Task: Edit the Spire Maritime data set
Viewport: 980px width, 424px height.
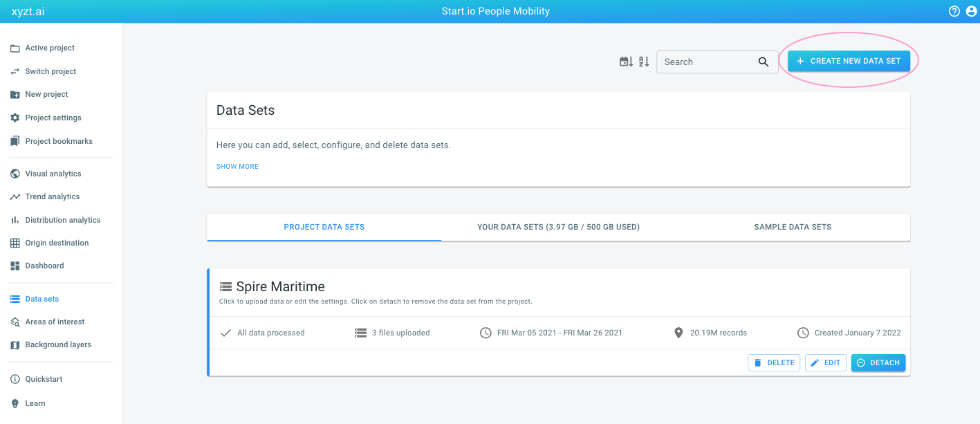Action: pyautogui.click(x=826, y=362)
